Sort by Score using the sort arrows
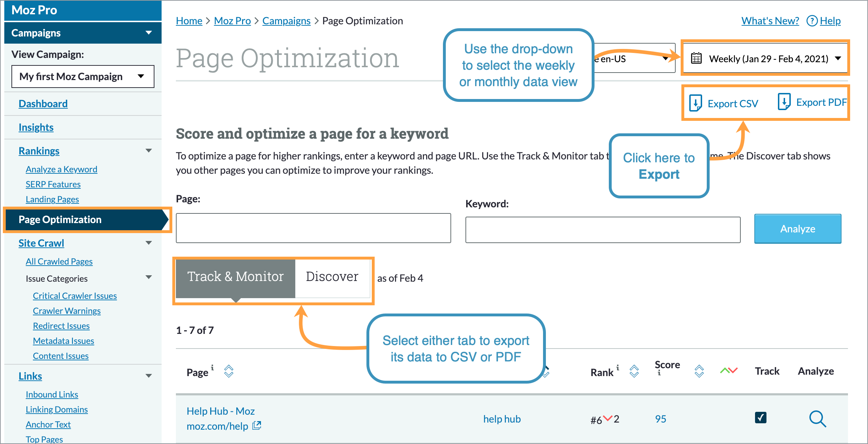The width and height of the screenshot is (868, 444). coord(699,371)
